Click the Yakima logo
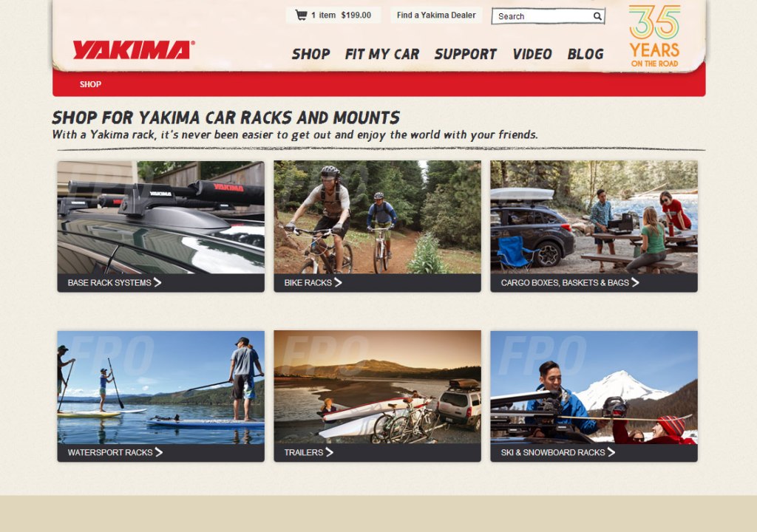 134,50
